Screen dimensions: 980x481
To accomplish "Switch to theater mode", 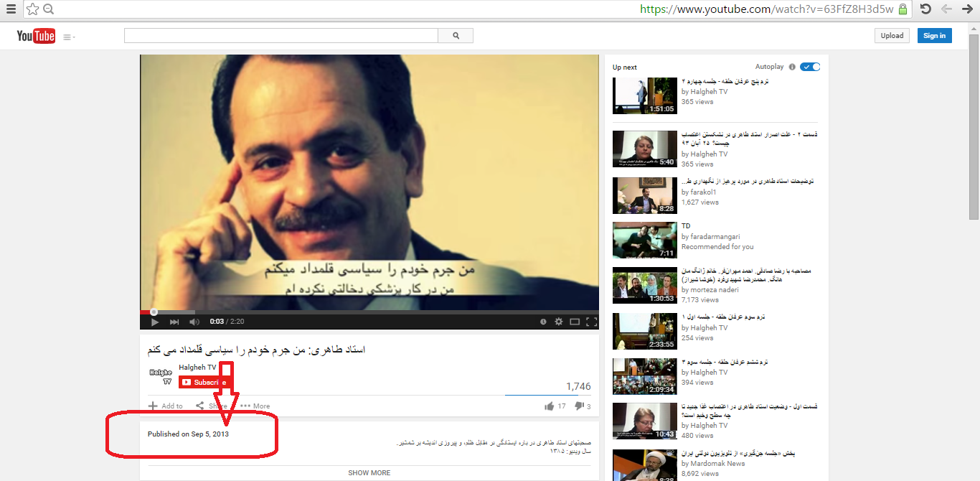I will point(575,322).
